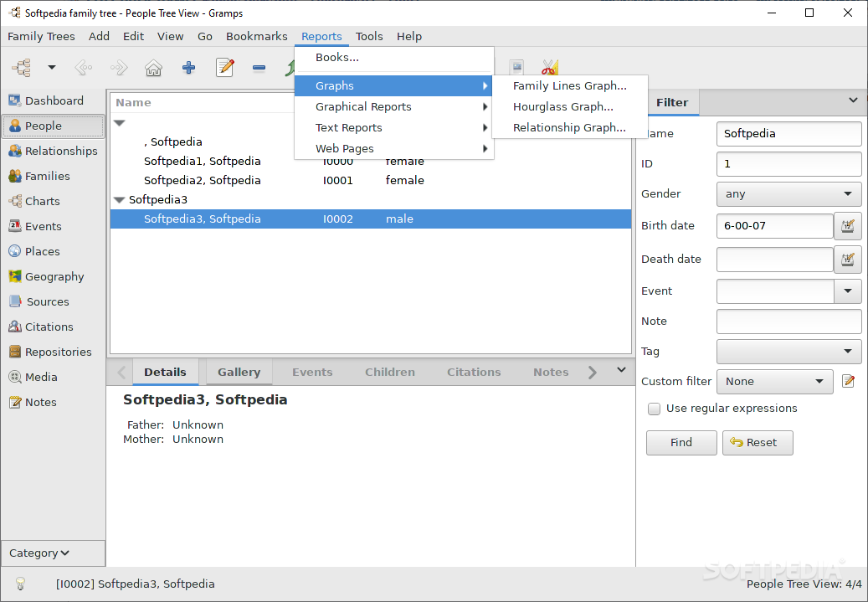Switch to the bottom Citations tab
868x602 pixels.
coord(474,372)
